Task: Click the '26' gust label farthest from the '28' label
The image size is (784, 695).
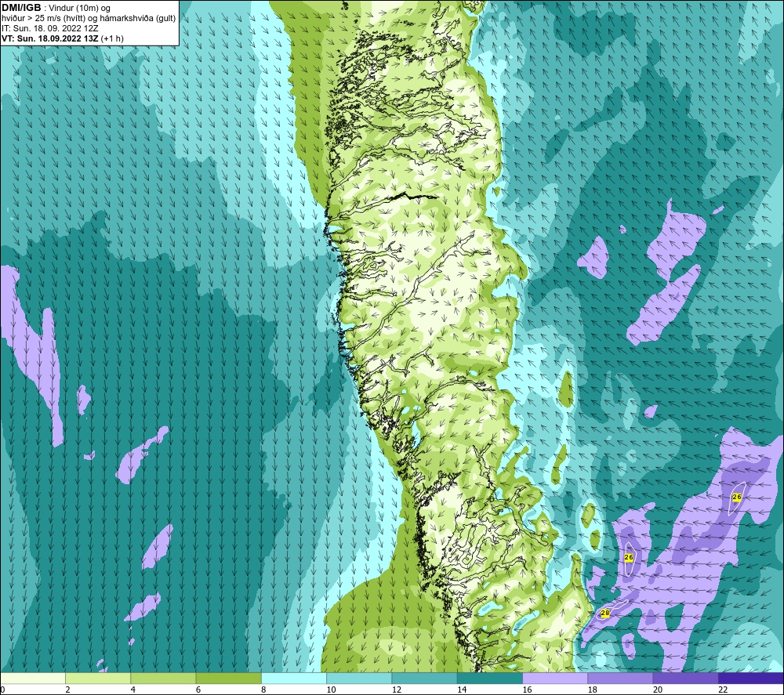Action: pyautogui.click(x=737, y=497)
